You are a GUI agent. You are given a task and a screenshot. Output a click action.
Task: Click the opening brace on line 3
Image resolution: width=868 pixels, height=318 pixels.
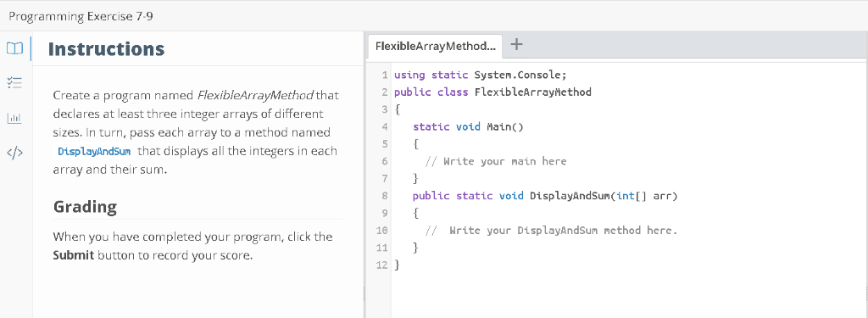pos(397,109)
